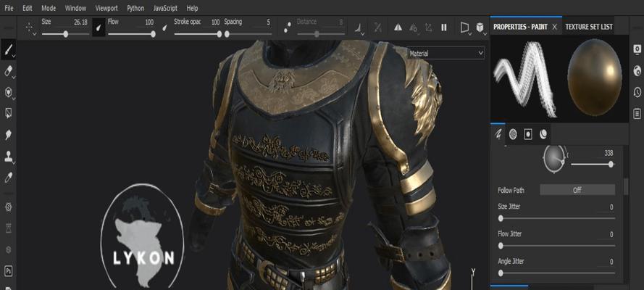Click the hourglass bake icon in left toolbar
The width and height of the screenshot is (644, 290).
coord(8,228)
